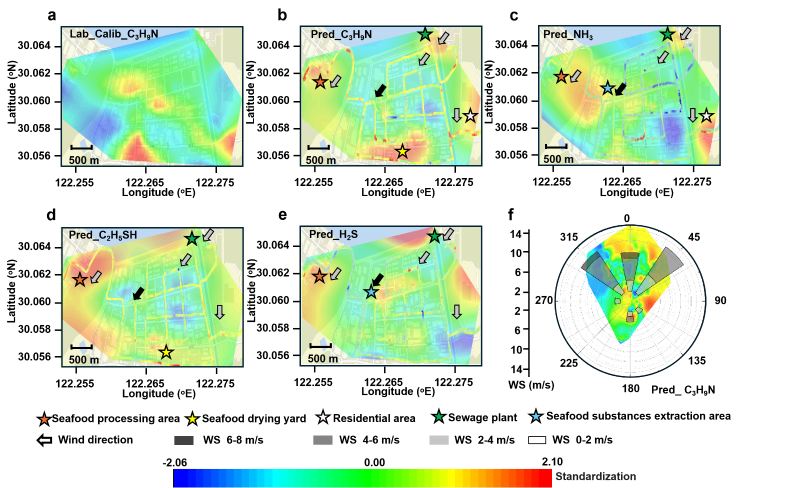Click the 500 m scale bar in panel e
Viewport: 800px width, 488px height.
[320, 346]
